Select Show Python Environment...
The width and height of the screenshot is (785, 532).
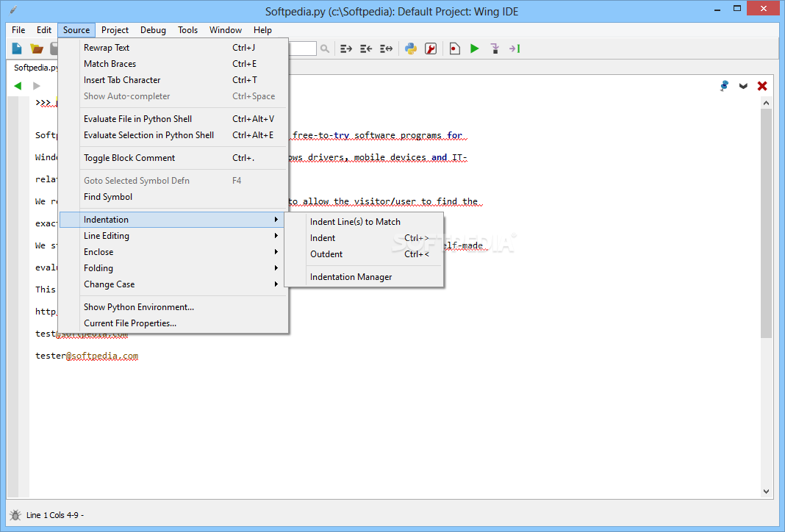173,307
